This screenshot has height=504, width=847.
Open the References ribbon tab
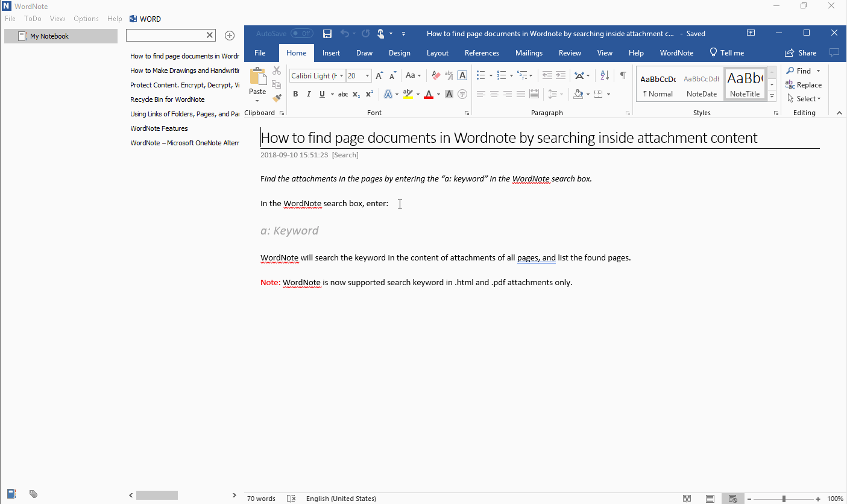coord(482,53)
